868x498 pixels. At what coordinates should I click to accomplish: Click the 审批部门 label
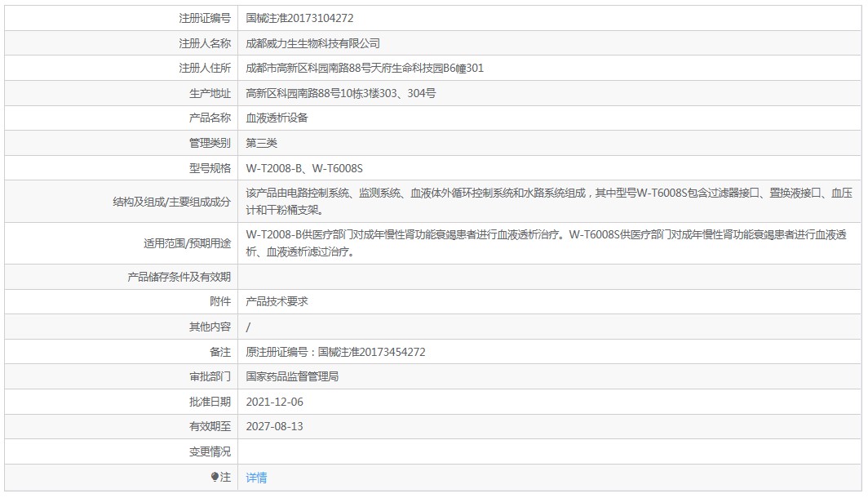[210, 376]
